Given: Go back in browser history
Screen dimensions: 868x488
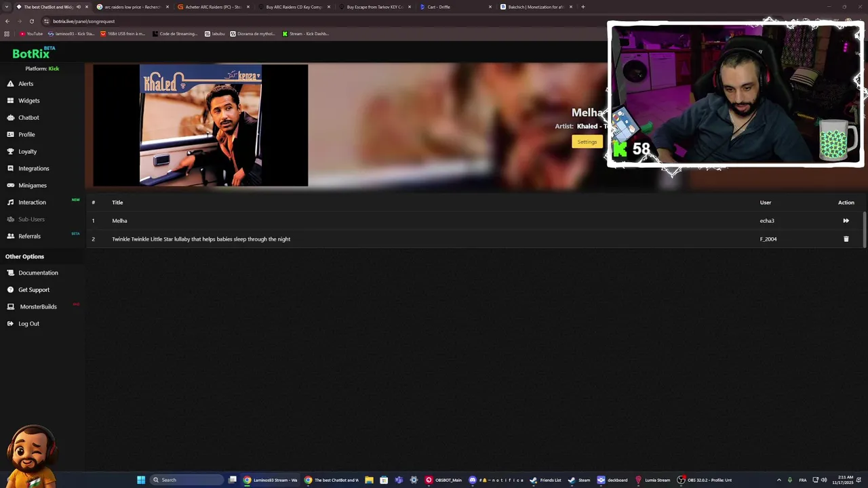Looking at the screenshot, I should 7,21.
